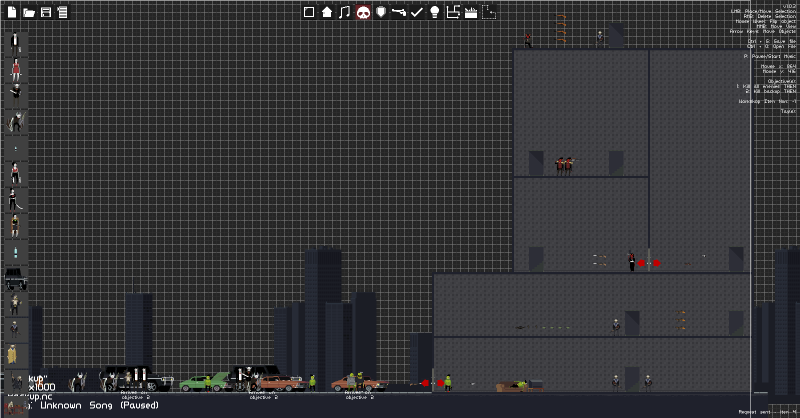This screenshot has width=800, height=418.
Task: Select the blue bottle palette item
Action: [x=15, y=253]
